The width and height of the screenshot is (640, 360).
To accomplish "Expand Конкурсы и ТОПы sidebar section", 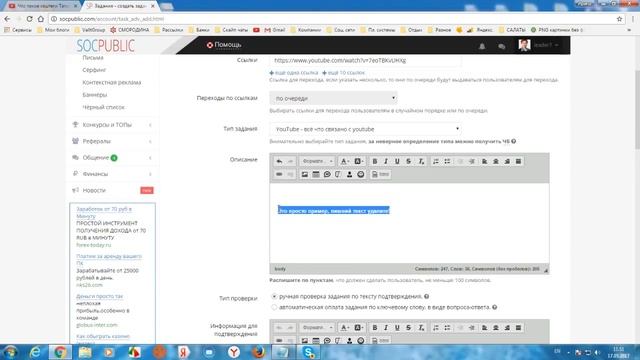I will [x=112, y=125].
